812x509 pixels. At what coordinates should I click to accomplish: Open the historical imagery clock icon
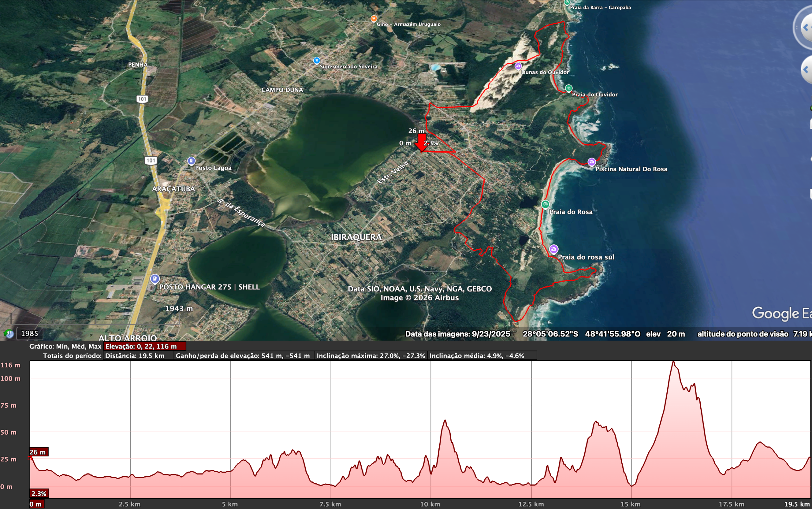point(10,334)
